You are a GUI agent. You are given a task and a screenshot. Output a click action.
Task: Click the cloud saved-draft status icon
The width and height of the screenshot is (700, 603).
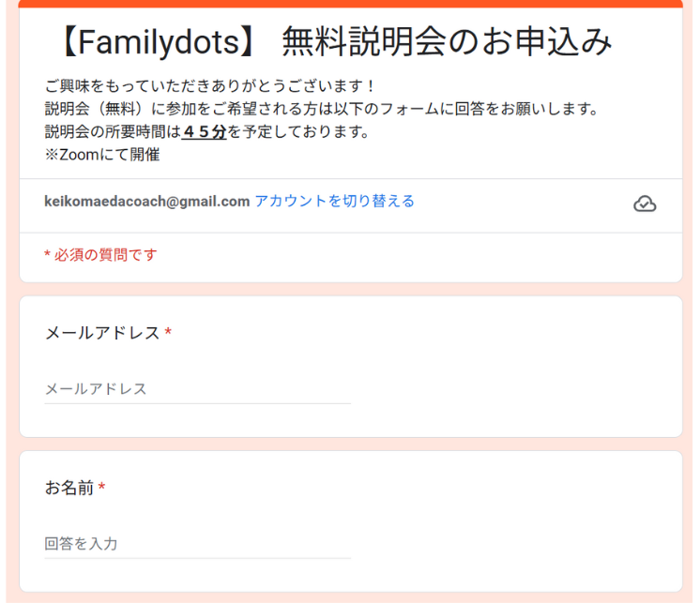point(645,204)
